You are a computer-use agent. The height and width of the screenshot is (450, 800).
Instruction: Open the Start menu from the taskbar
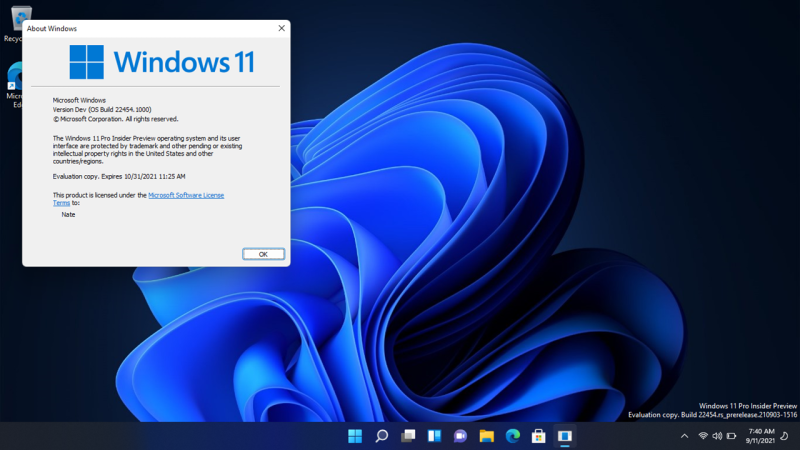(x=355, y=436)
